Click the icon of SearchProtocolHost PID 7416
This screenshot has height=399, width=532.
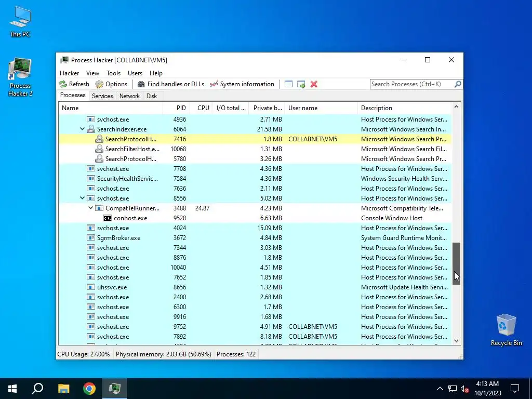(99, 139)
